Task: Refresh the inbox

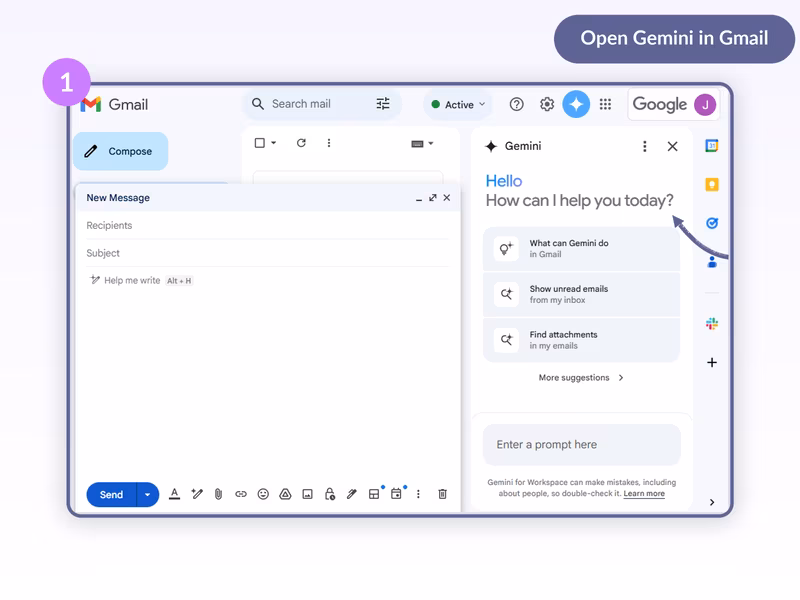Action: coord(301,143)
